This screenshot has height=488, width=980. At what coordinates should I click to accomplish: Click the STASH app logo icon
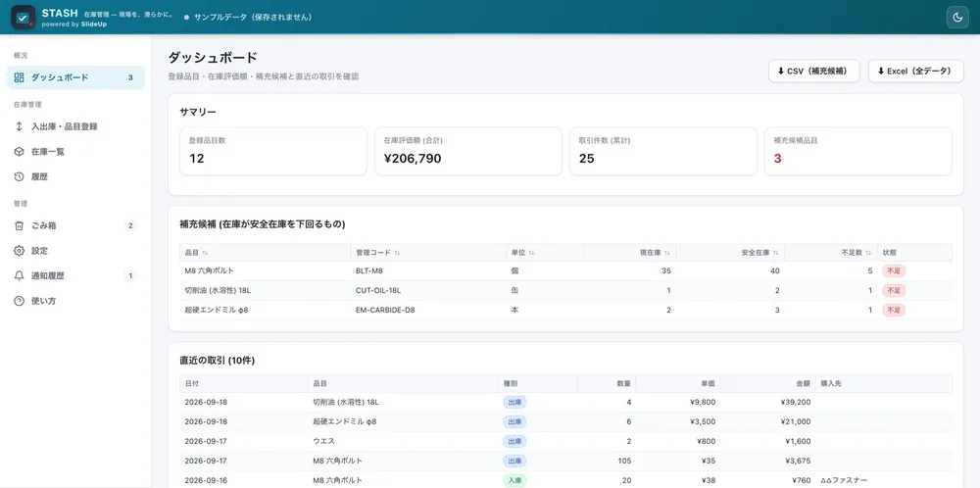click(x=24, y=17)
